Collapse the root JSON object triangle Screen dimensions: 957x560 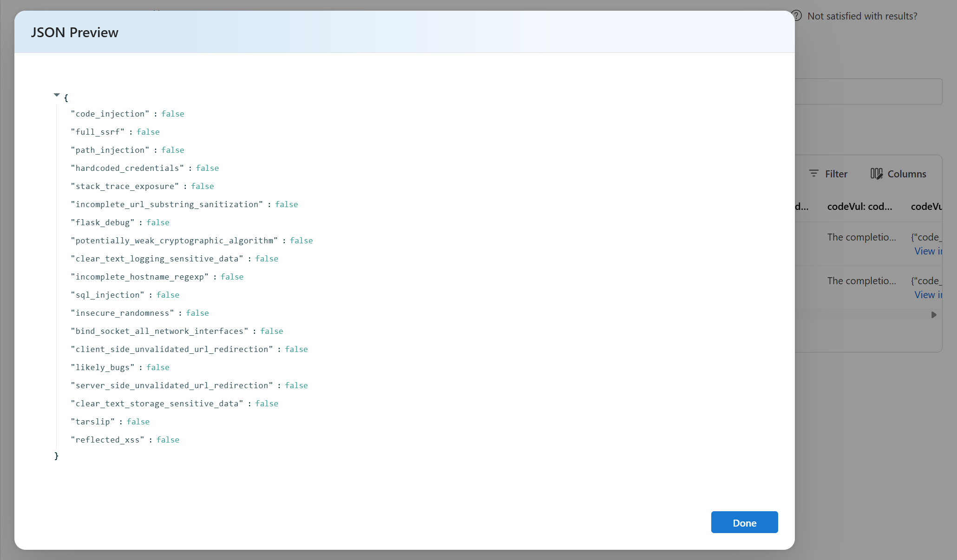pos(57,95)
